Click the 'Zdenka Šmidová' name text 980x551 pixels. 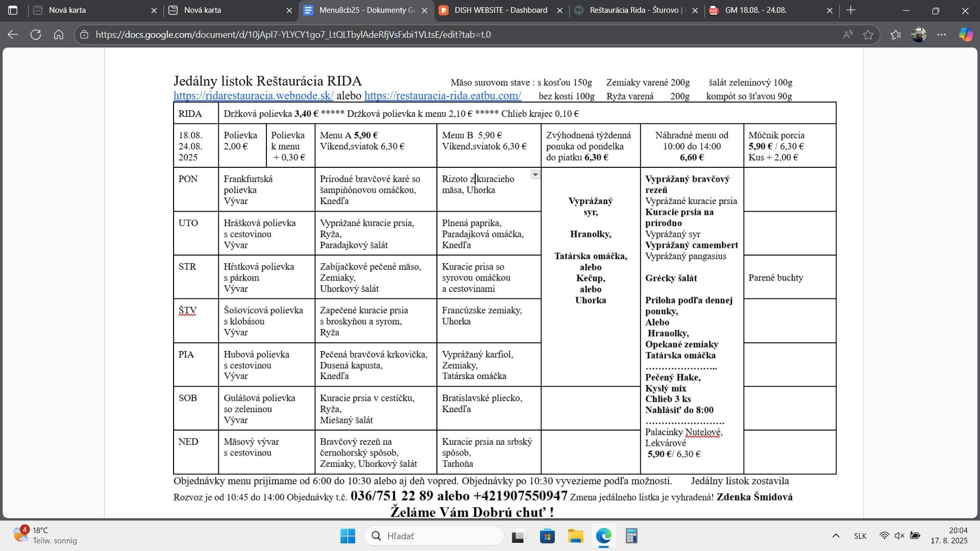pyautogui.click(x=754, y=497)
